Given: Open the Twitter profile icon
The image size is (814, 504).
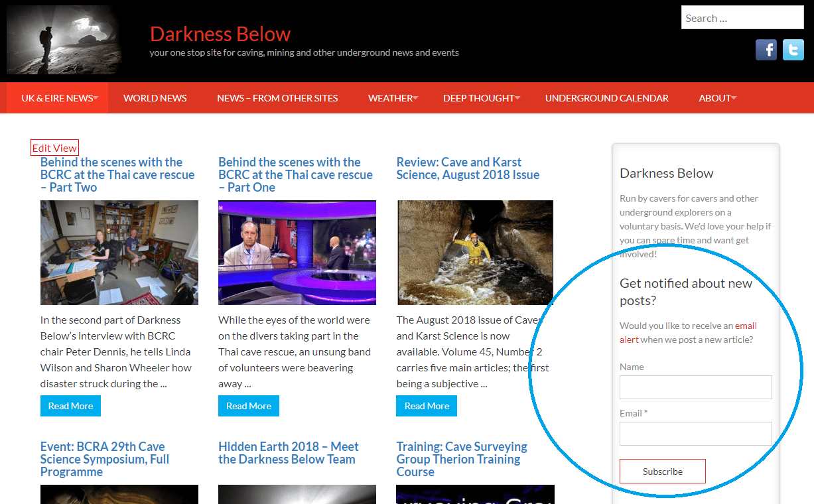Looking at the screenshot, I should pos(793,50).
